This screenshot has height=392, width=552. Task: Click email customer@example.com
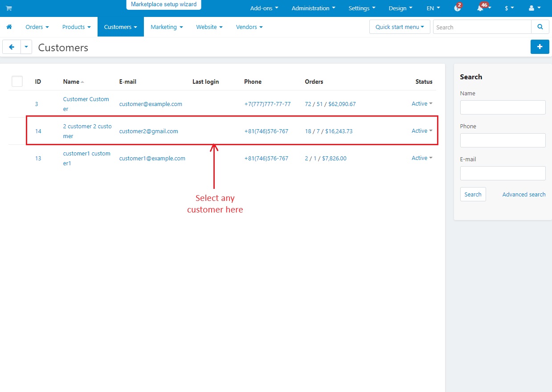tap(151, 104)
